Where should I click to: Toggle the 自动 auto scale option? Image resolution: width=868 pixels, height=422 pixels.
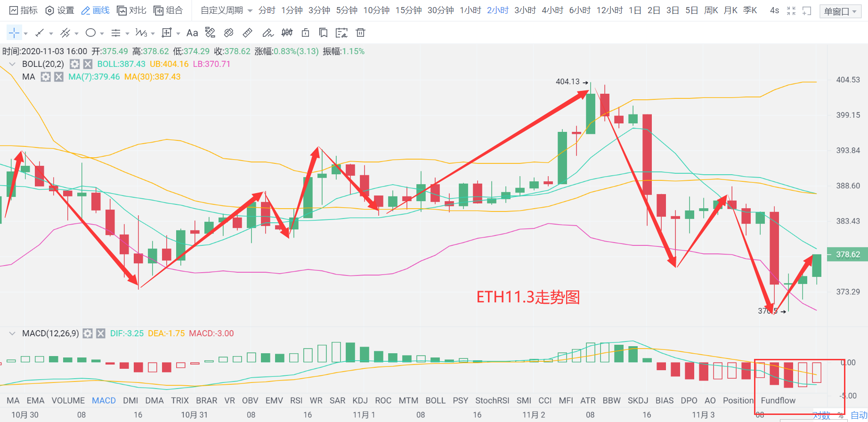[859, 415]
